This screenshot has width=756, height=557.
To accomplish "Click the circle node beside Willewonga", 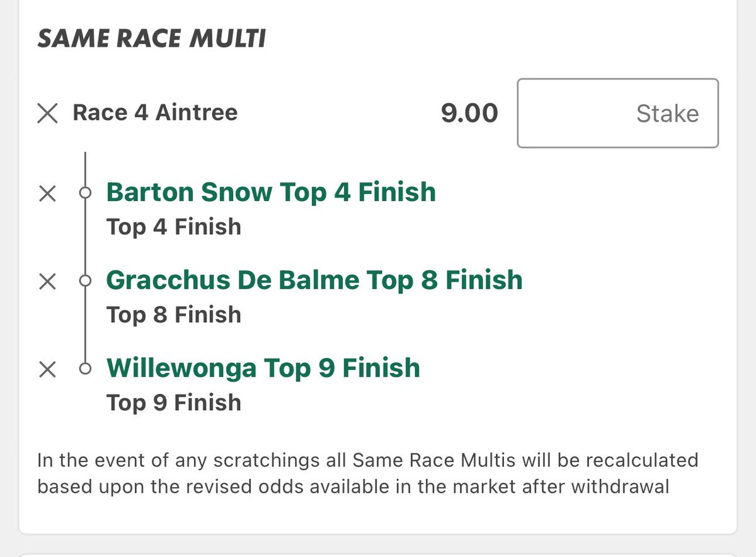I will coord(86,370).
